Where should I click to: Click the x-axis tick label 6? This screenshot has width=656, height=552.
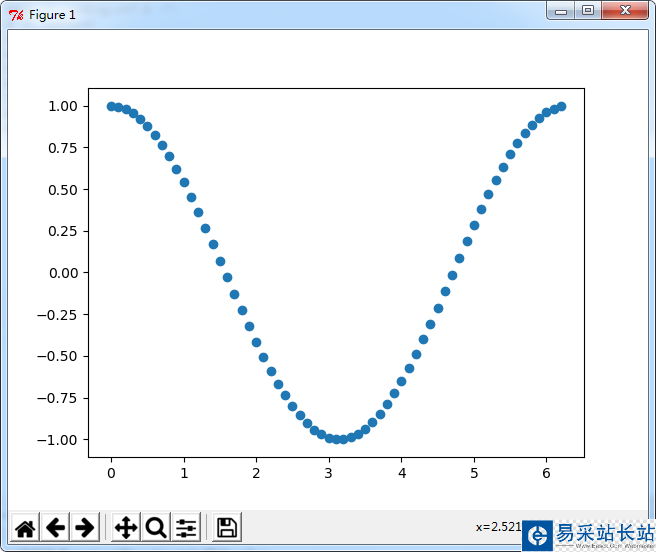tap(546, 473)
